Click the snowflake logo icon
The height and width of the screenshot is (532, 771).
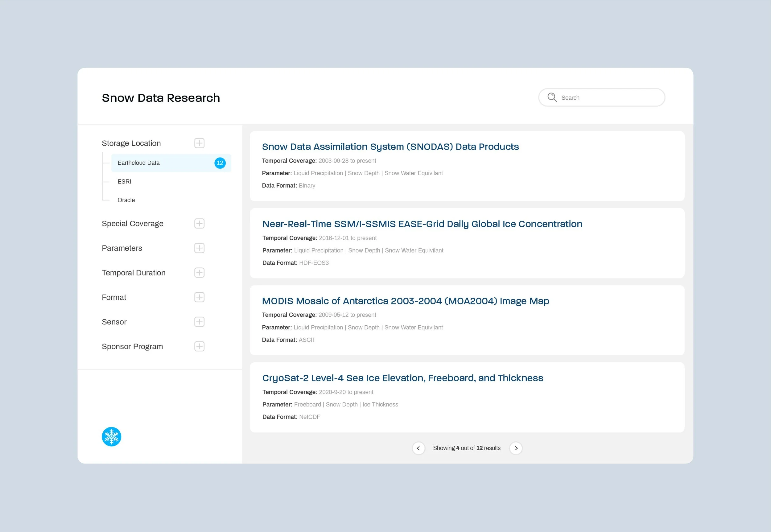click(x=111, y=436)
